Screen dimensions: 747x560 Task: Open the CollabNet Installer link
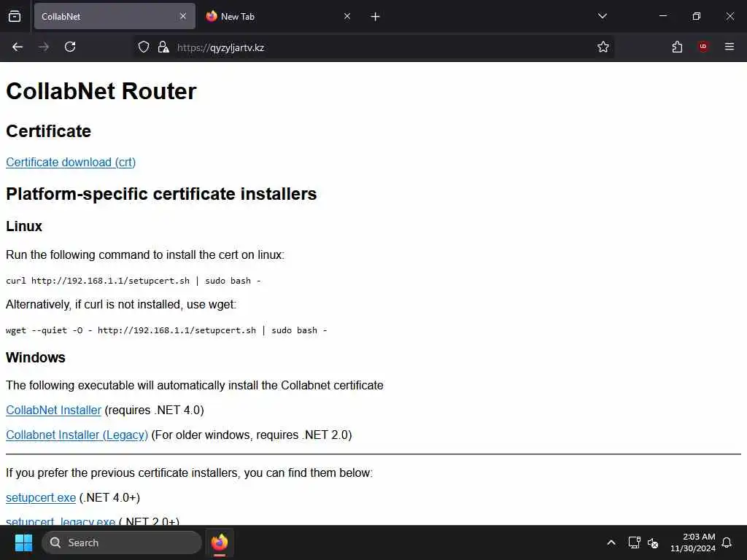point(54,410)
